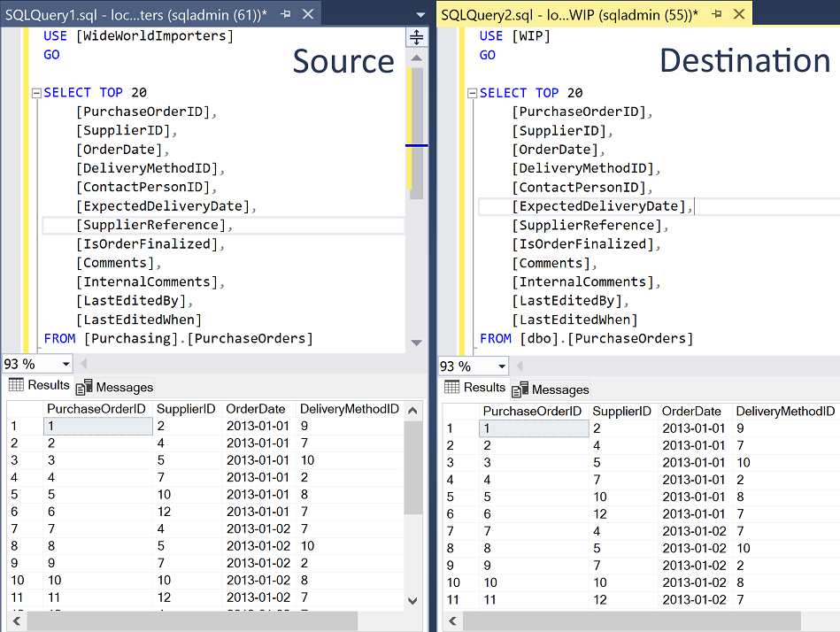Pin the SQLQuery1.sql tab
Screen dimensions: 840x632
point(286,14)
